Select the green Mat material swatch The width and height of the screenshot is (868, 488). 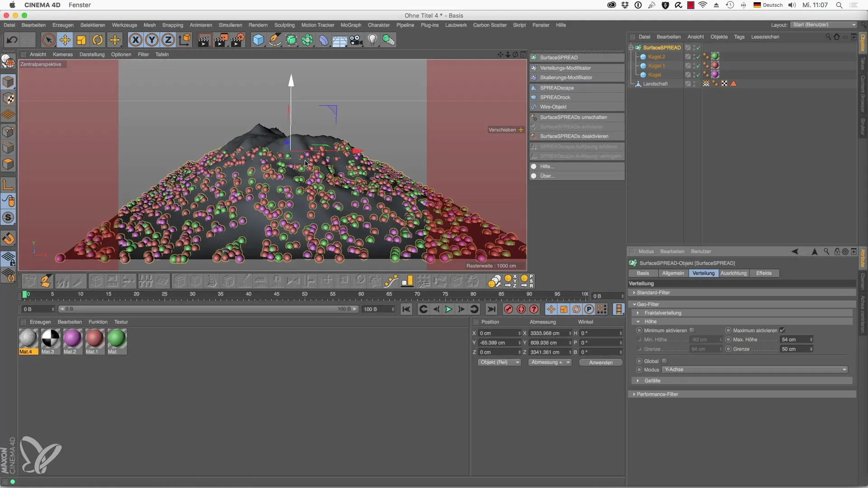pos(117,338)
